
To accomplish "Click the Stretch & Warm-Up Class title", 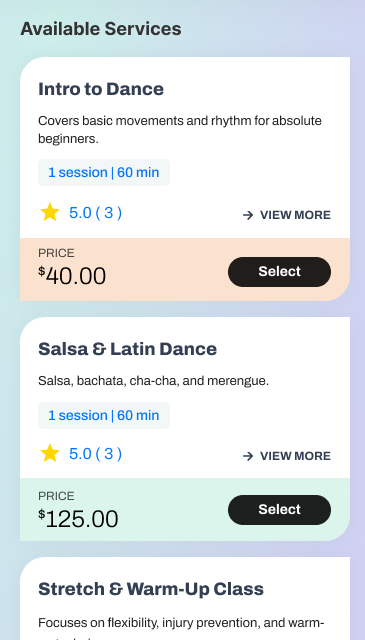I will (x=151, y=589).
